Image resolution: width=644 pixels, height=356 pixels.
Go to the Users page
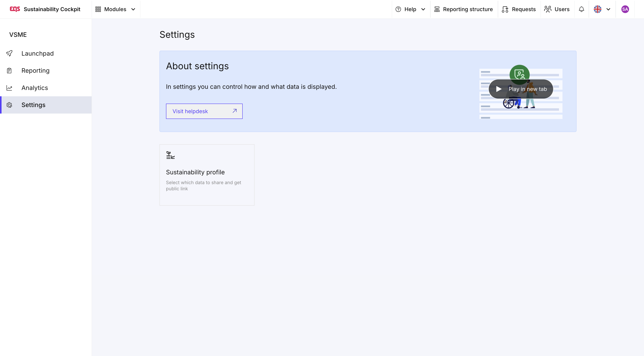coord(557,9)
